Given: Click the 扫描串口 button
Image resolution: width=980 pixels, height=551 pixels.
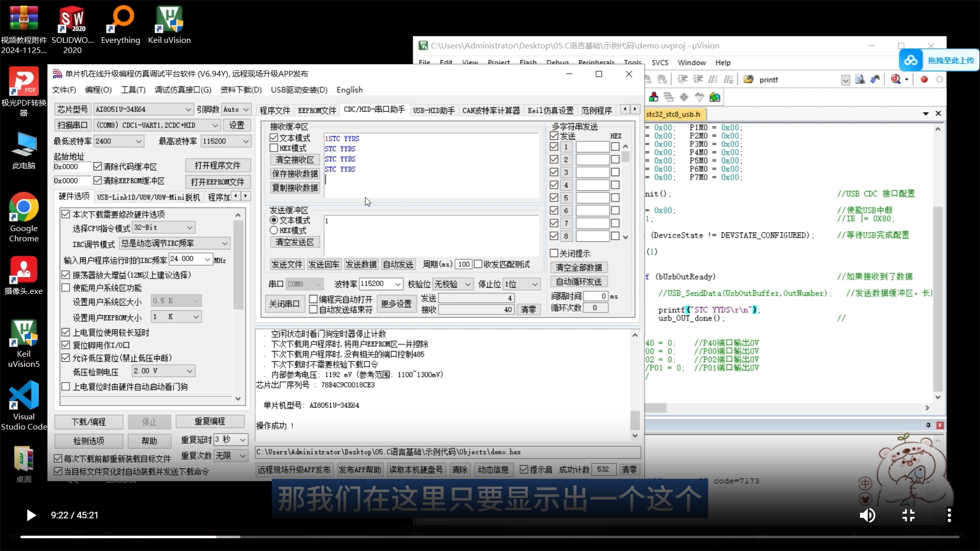Looking at the screenshot, I should pos(72,125).
